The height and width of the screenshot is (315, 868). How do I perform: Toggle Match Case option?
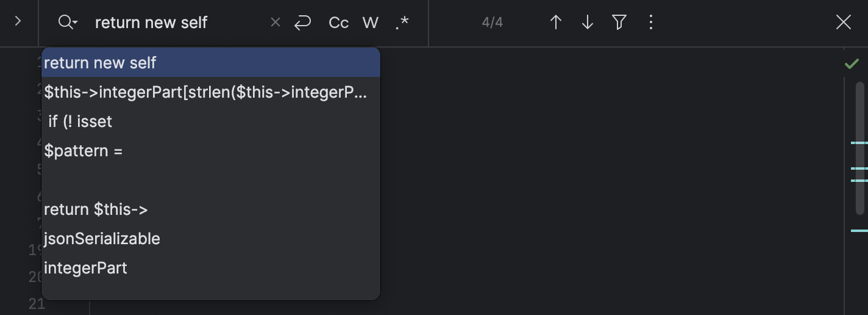pos(338,23)
